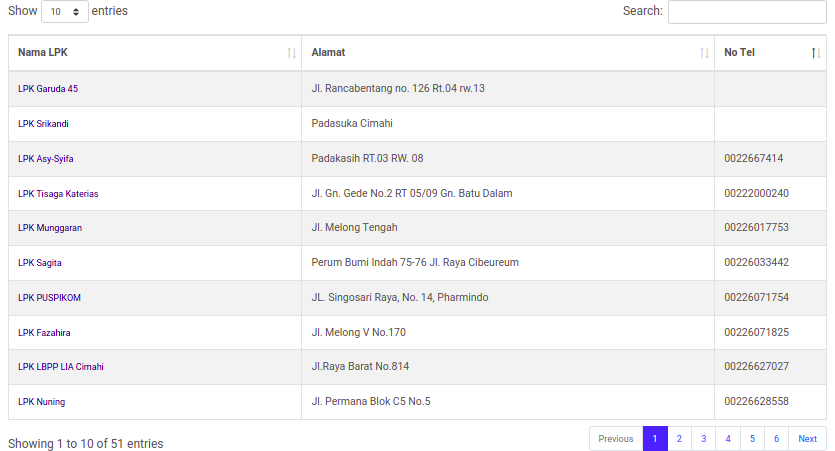The image size is (835, 451).
Task: Open LPK PUSPIKOM link
Action: click(50, 298)
